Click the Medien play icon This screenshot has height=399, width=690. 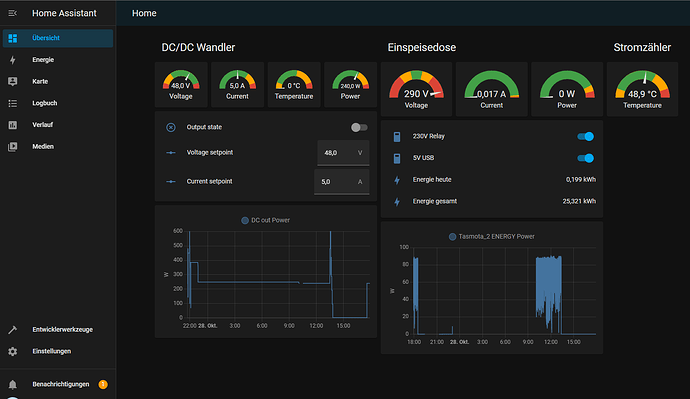[13, 146]
